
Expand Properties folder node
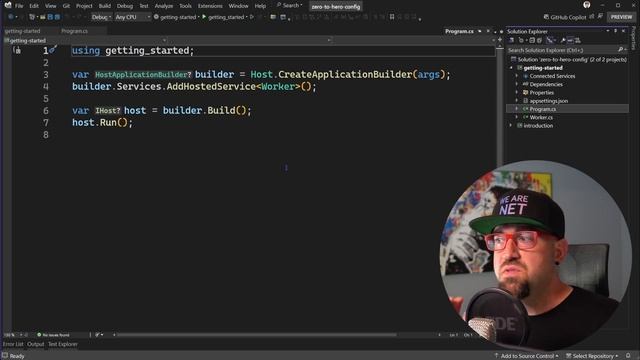517,93
